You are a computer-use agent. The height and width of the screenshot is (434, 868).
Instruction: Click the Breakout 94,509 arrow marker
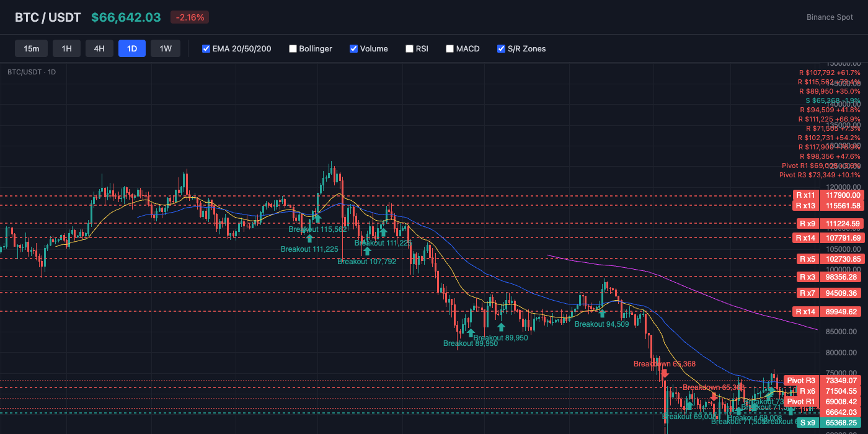click(x=602, y=312)
